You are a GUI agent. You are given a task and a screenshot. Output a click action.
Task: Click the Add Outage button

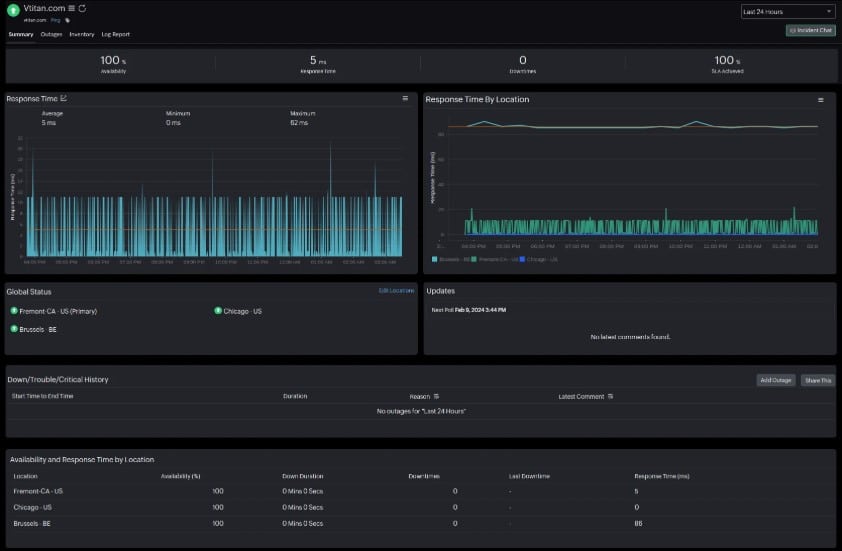click(x=776, y=380)
